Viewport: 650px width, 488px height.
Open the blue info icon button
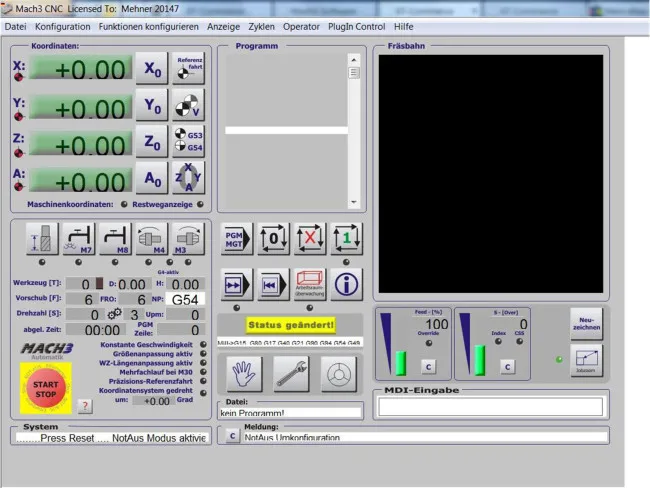[347, 284]
